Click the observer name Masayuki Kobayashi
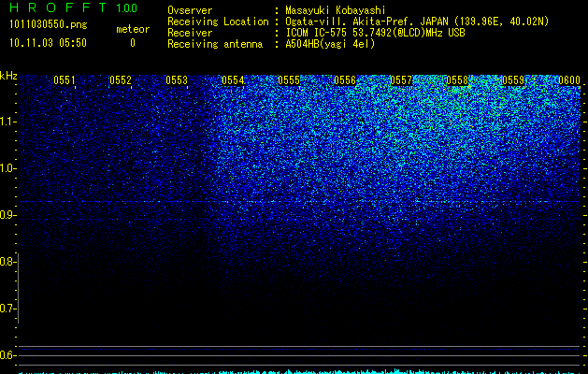The width and height of the screenshot is (588, 374). pos(336,10)
